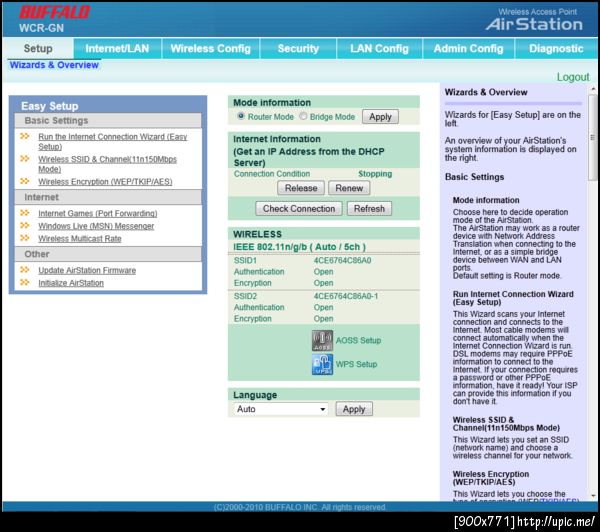Click the Buffalo logo in header
600x532 pixels.
click(x=55, y=12)
